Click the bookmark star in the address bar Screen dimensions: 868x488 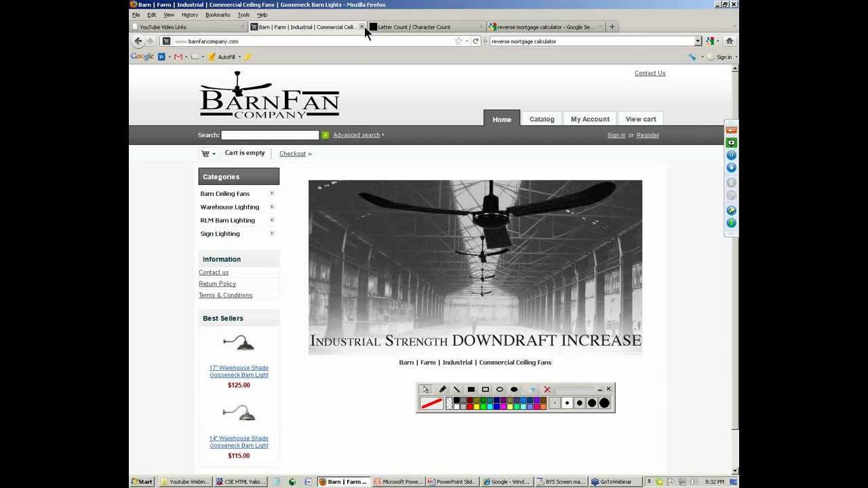pyautogui.click(x=458, y=41)
